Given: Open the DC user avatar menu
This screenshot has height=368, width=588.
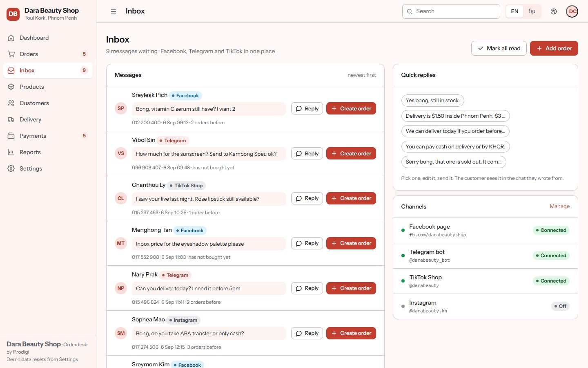Looking at the screenshot, I should coord(572,11).
